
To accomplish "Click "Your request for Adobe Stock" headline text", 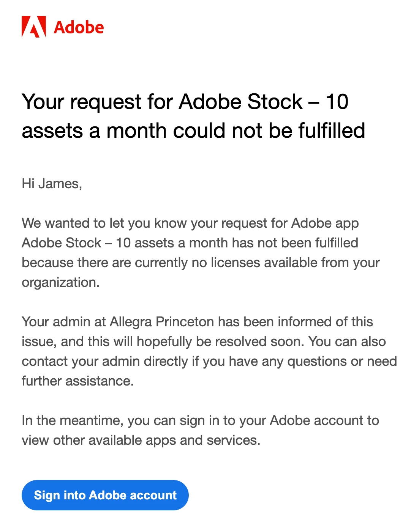I will click(162, 102).
